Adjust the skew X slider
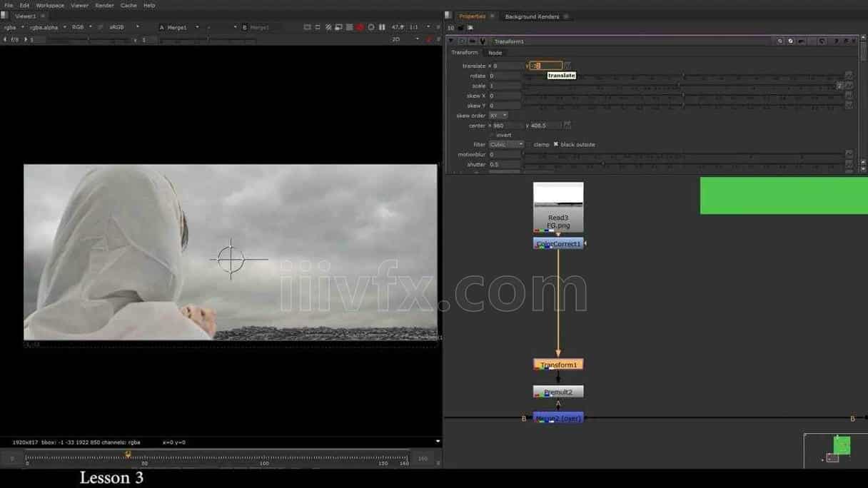Screen dimensions: 868x488 (x=683, y=96)
